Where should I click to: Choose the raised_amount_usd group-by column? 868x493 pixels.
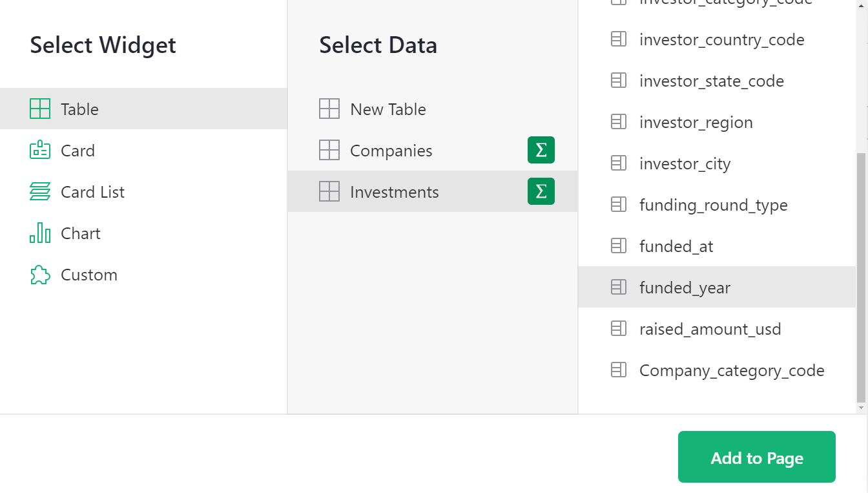pos(710,329)
